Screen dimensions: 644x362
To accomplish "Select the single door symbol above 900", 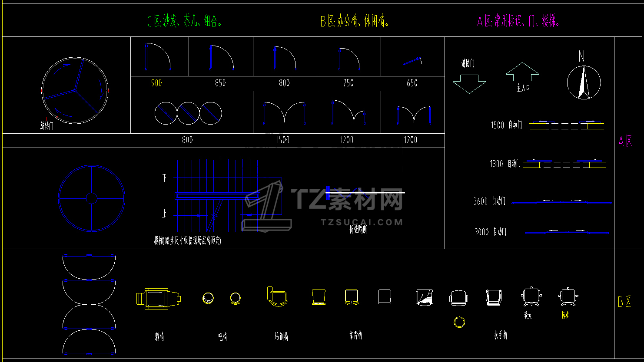I will pyautogui.click(x=158, y=56).
